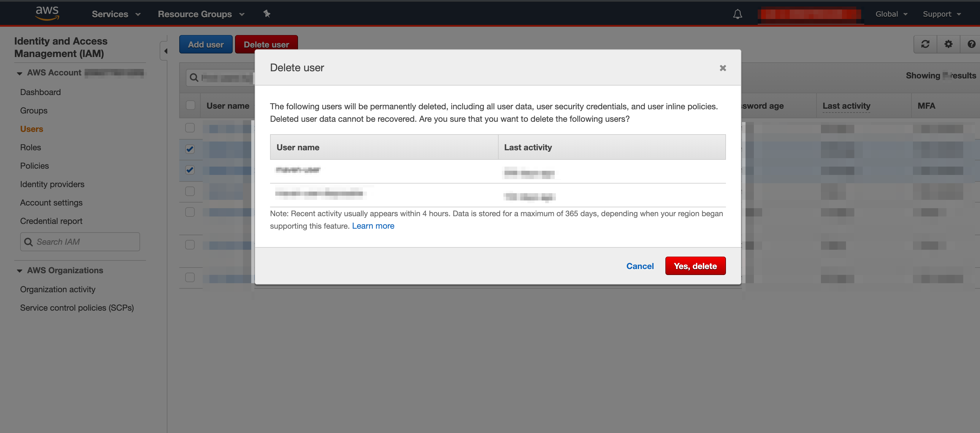Open Service control policies (SCPs)
980x433 pixels.
point(77,308)
